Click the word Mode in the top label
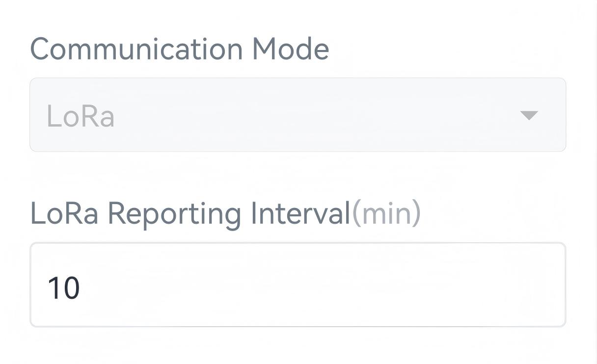The height and width of the screenshot is (364, 597). click(x=290, y=49)
